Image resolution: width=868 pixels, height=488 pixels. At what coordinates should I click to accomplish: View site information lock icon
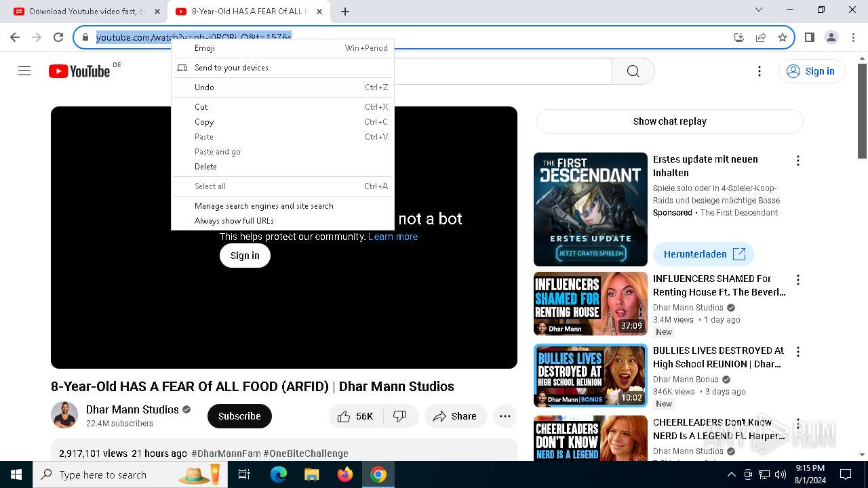[85, 37]
